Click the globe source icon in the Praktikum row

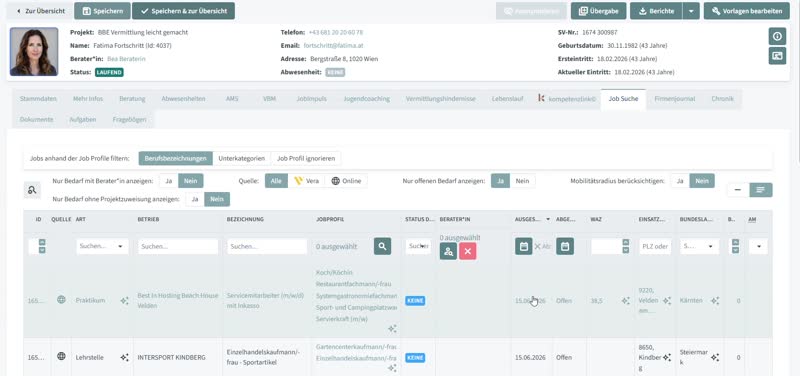click(61, 300)
